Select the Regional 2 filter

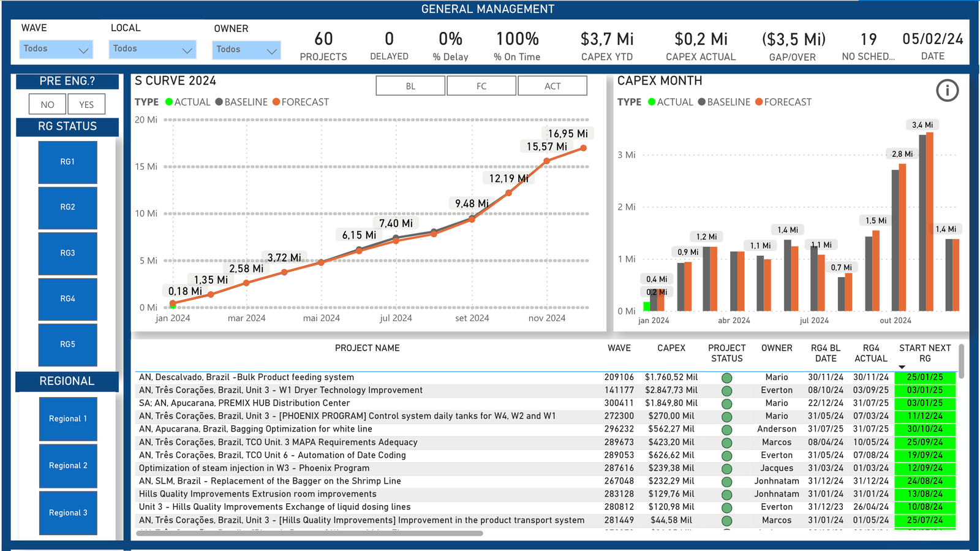pos(68,466)
